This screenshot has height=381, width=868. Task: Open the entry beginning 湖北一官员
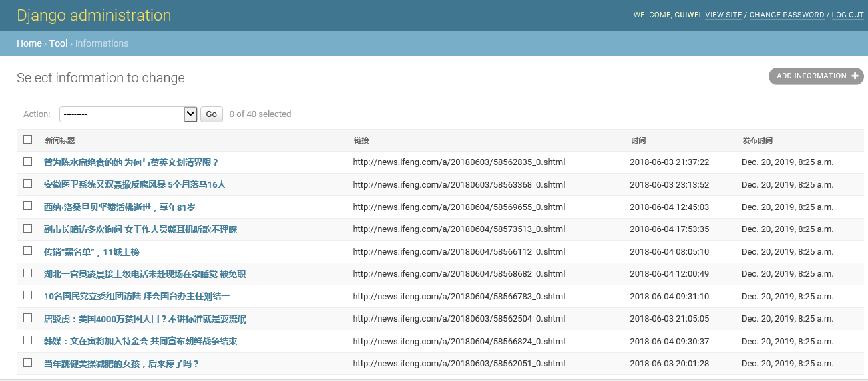tap(145, 274)
